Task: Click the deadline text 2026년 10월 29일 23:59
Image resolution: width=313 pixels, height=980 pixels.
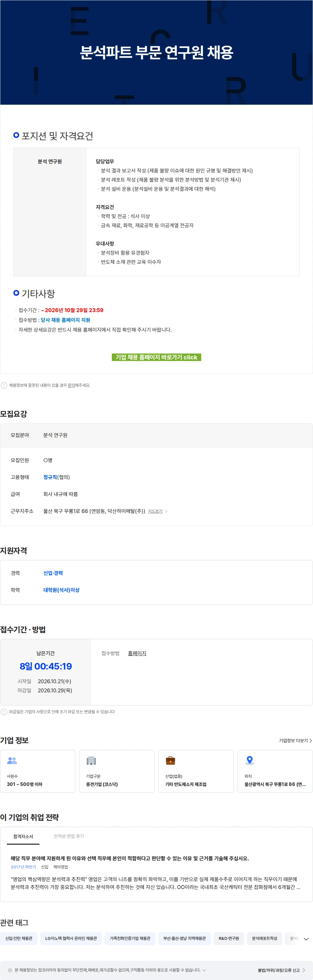Action: pos(72,310)
